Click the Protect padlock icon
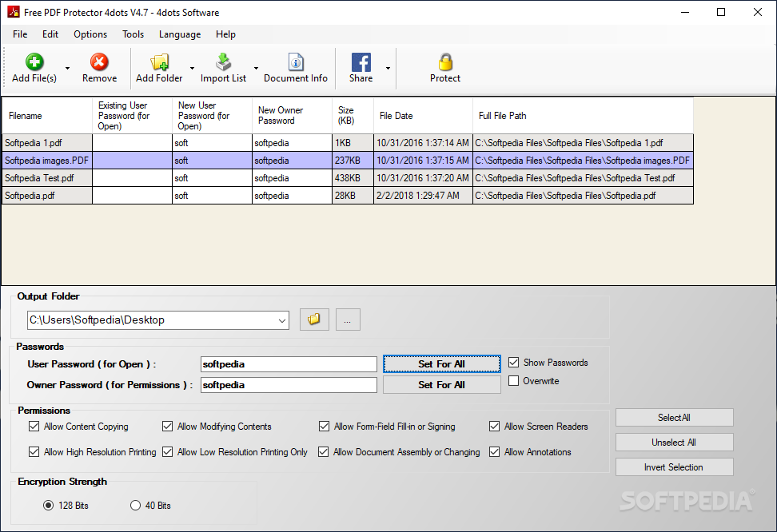Viewport: 777px width, 532px height. tap(445, 62)
